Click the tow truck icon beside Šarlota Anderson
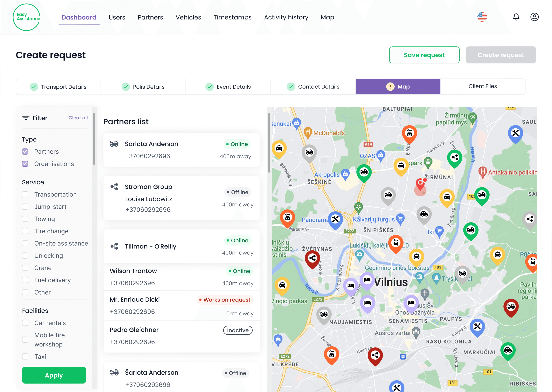This screenshot has height=392, width=552. 114,144
